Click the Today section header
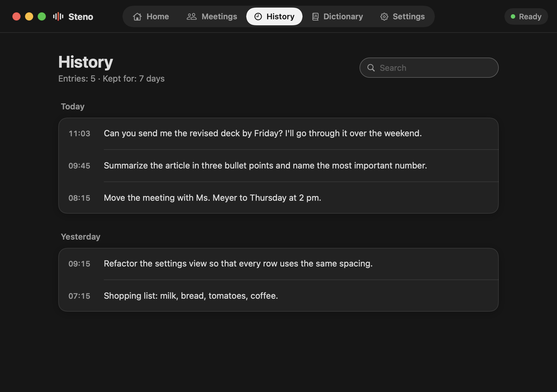The width and height of the screenshot is (557, 392). pyautogui.click(x=73, y=107)
